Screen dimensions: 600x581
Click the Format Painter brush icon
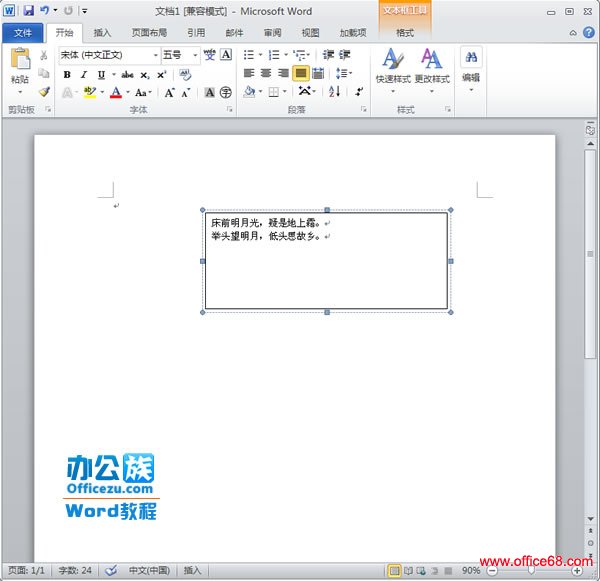[x=44, y=91]
